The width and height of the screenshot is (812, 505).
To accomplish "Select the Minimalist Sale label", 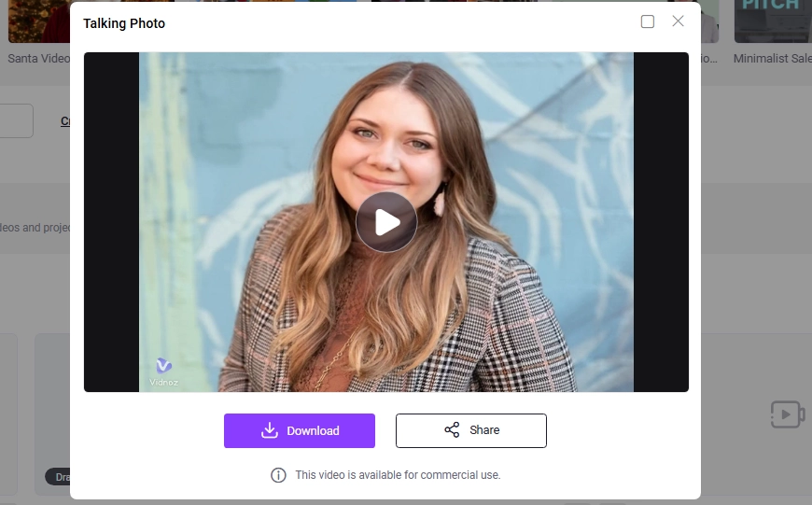I will pyautogui.click(x=772, y=58).
